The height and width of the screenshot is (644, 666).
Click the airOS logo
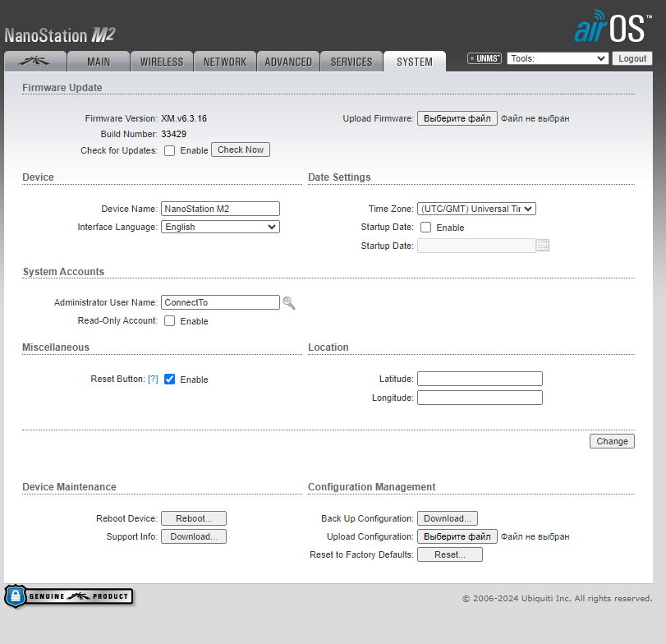612,27
